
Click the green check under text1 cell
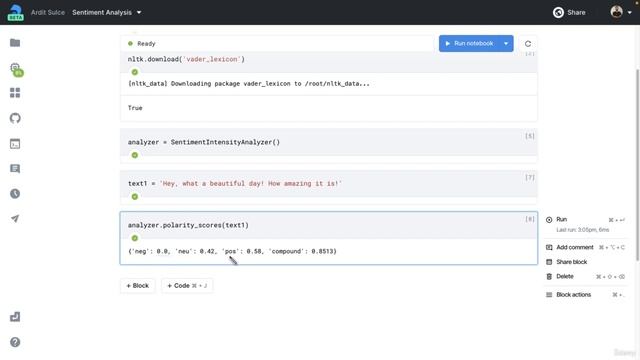pos(135,197)
